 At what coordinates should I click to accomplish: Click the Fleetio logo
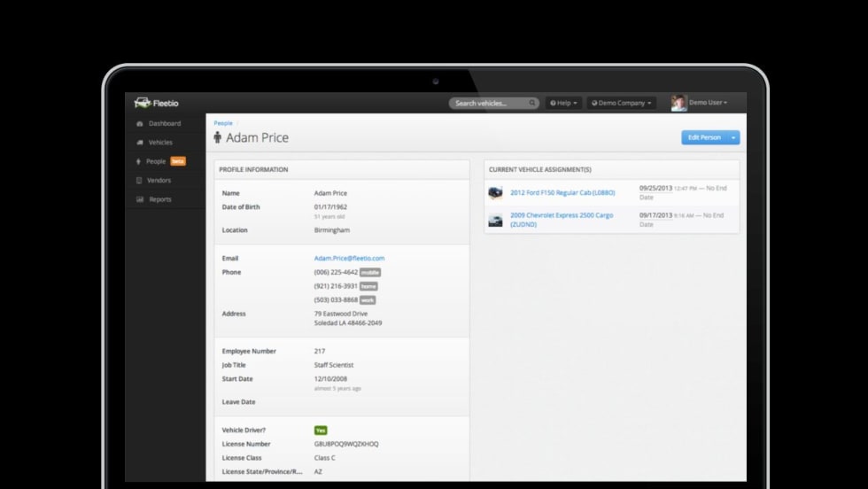click(156, 103)
